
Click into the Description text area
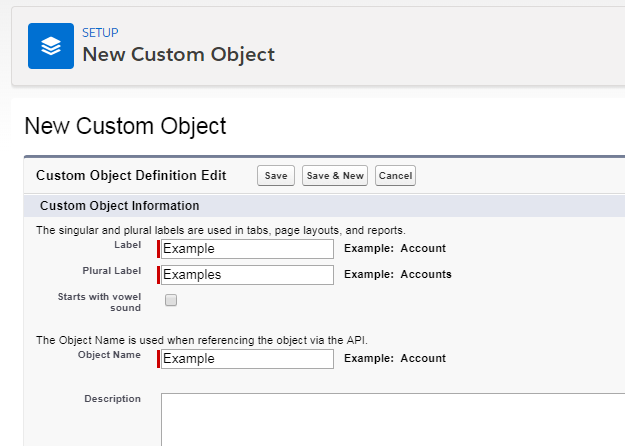[393, 419]
